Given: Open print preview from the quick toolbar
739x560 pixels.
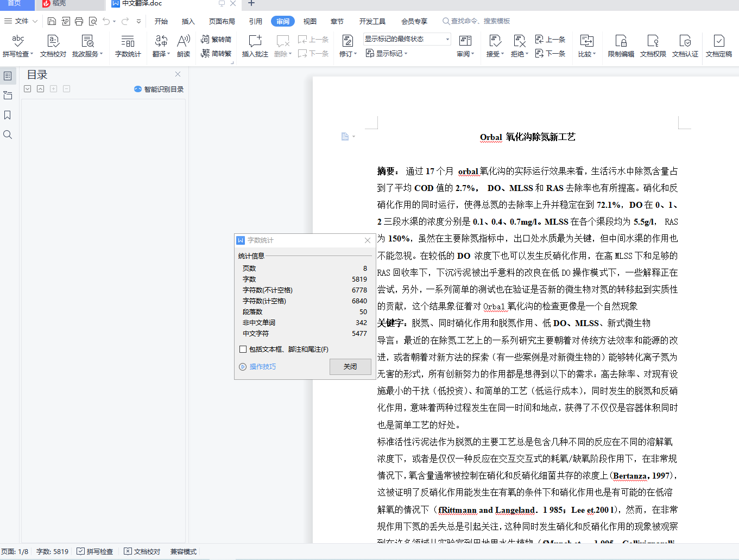Looking at the screenshot, I should click(x=93, y=21).
